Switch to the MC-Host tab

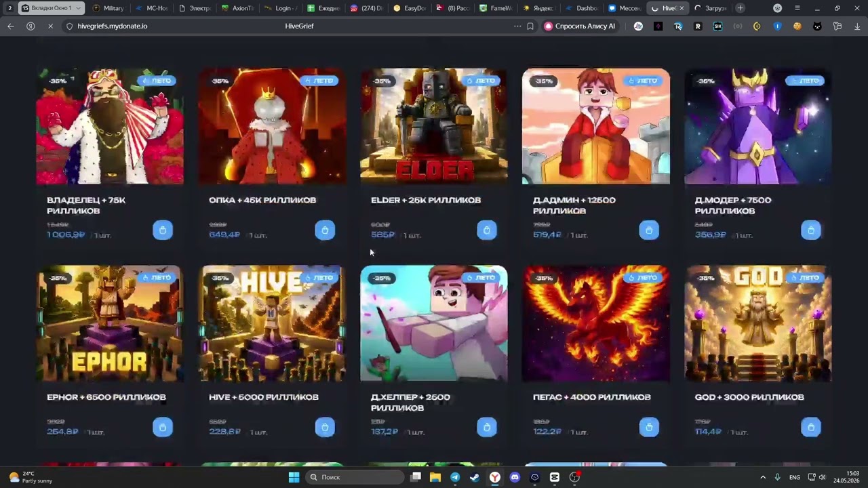tap(152, 8)
